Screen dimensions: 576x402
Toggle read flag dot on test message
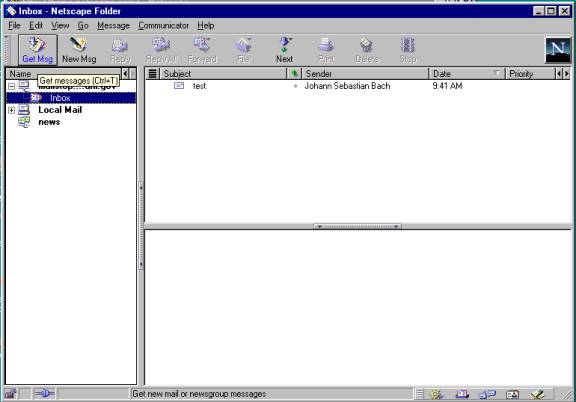295,86
